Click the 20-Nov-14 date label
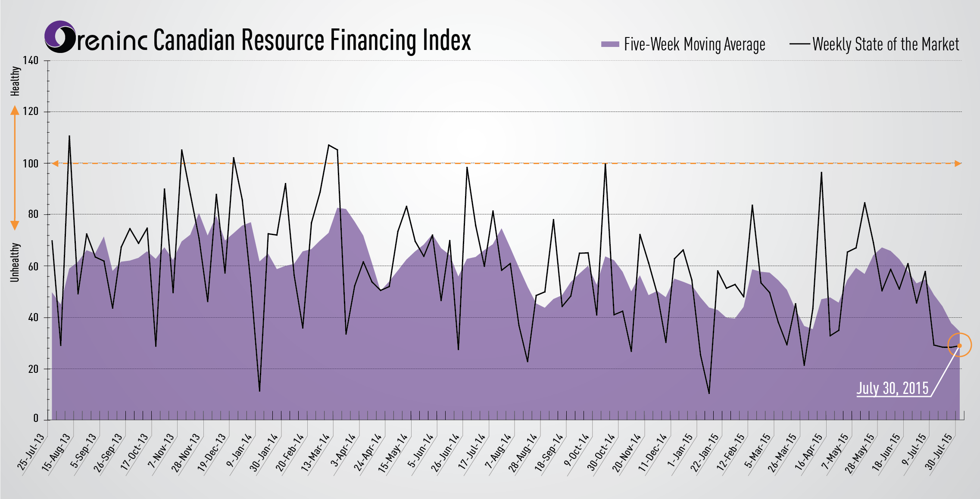 tap(627, 452)
